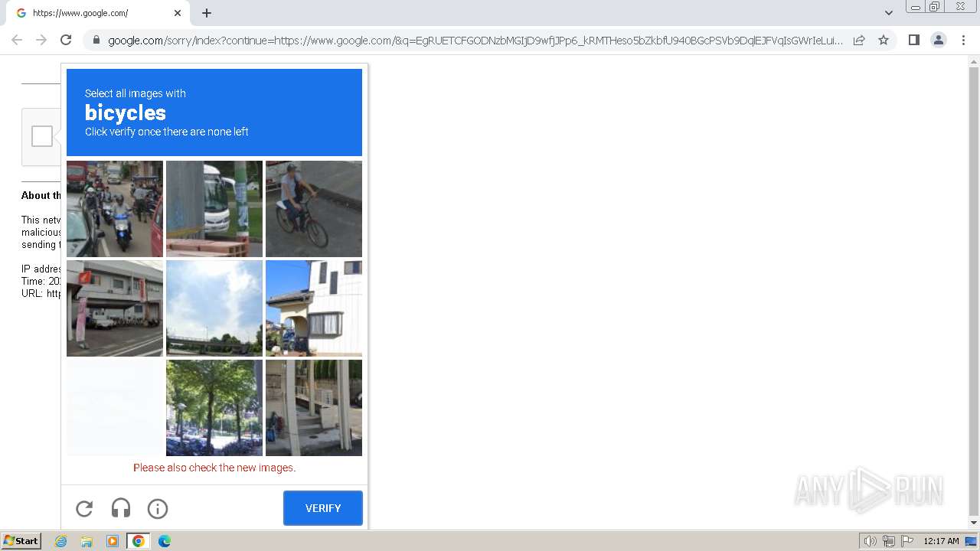The width and height of the screenshot is (980, 551).
Task: Select the white bus image tile
Action: click(214, 209)
